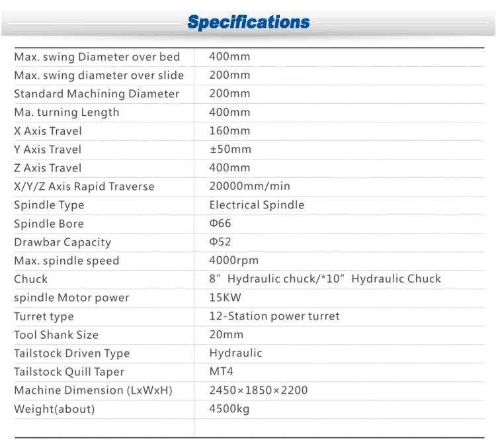The image size is (496, 448).
Task: Select the Max. swing diameter over slide row
Action: (x=99, y=75)
